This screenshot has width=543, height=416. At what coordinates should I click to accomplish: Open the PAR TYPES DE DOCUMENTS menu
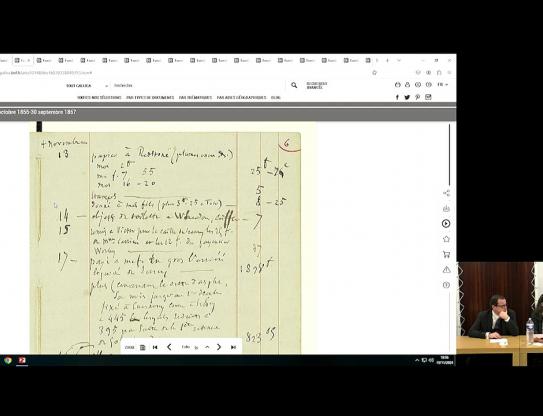(150, 98)
